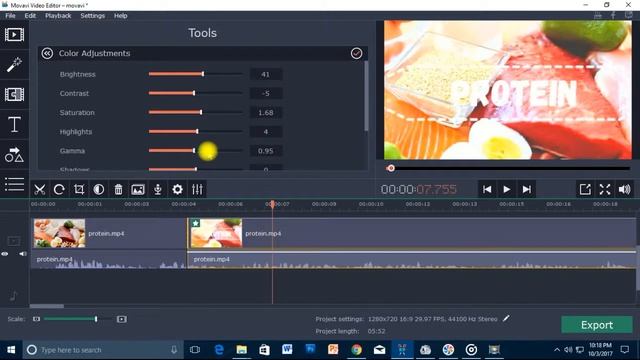Image resolution: width=640 pixels, height=360 pixels.
Task: Click the Color Adjustments panel scrollbar
Action: point(366,96)
